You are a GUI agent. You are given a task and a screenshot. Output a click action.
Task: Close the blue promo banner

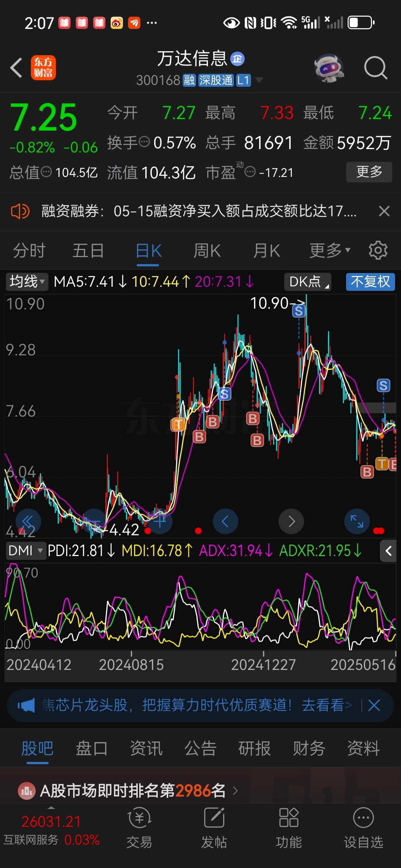coord(374,705)
